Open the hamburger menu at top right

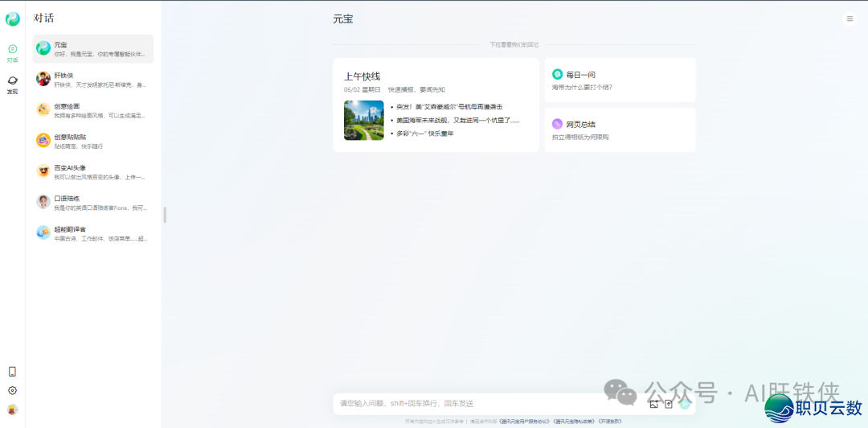tap(850, 19)
